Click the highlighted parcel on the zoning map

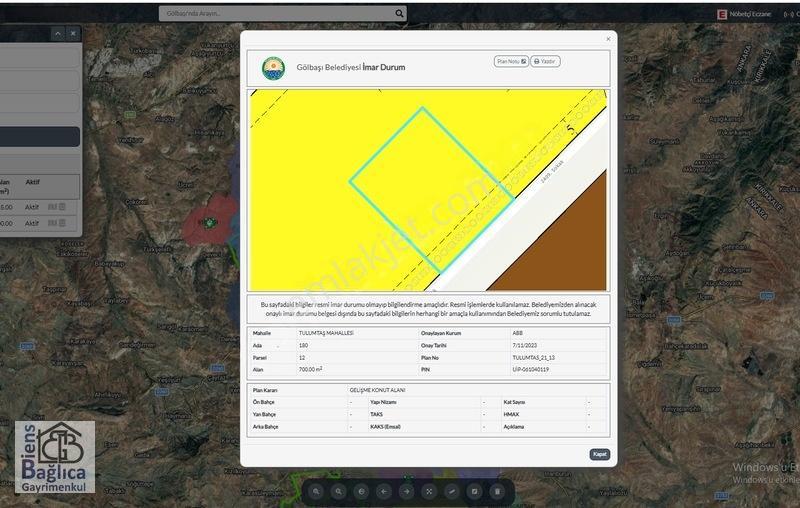(x=432, y=190)
